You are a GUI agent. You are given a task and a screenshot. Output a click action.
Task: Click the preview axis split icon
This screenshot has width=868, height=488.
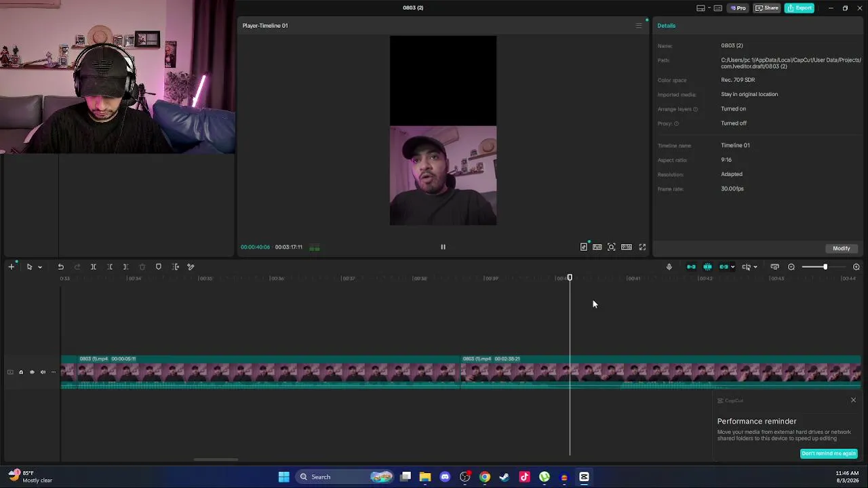(x=746, y=267)
